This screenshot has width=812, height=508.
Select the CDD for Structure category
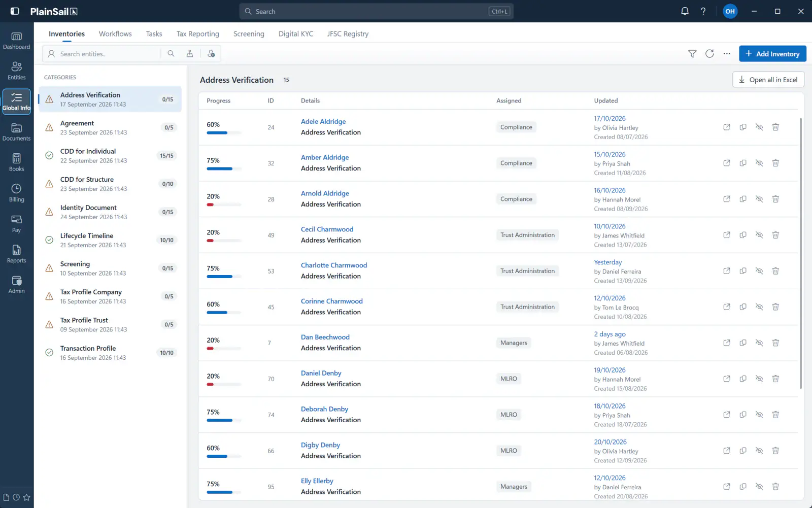point(110,184)
